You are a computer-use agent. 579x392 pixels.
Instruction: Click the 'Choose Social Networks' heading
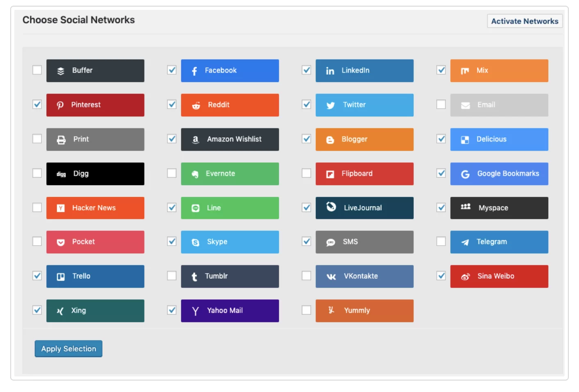point(79,20)
